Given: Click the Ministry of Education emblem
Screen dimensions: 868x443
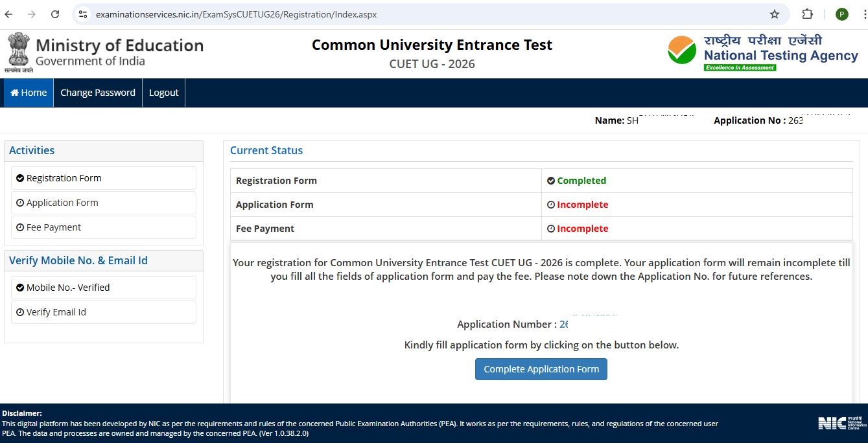Looking at the screenshot, I should 18,51.
